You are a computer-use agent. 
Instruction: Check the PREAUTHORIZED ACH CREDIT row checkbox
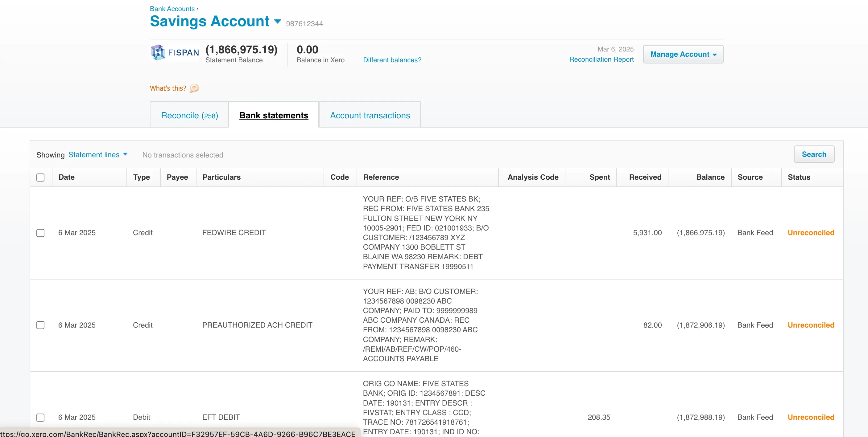[40, 325]
